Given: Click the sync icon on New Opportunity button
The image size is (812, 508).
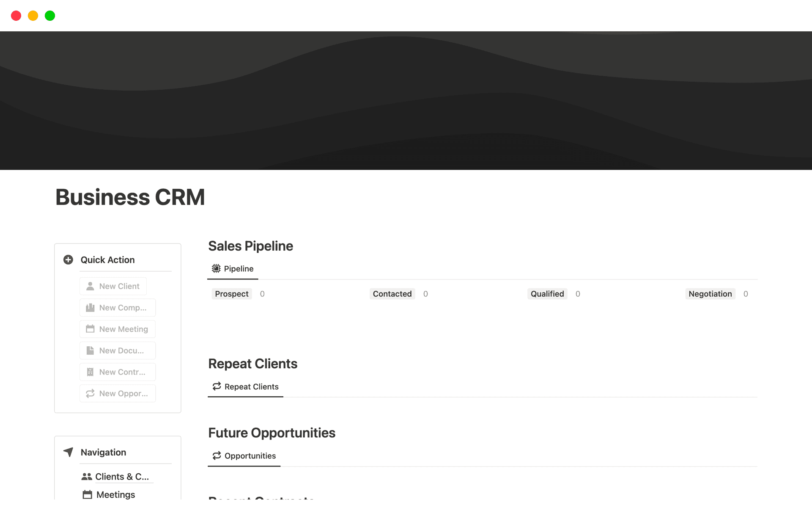Looking at the screenshot, I should (x=90, y=393).
